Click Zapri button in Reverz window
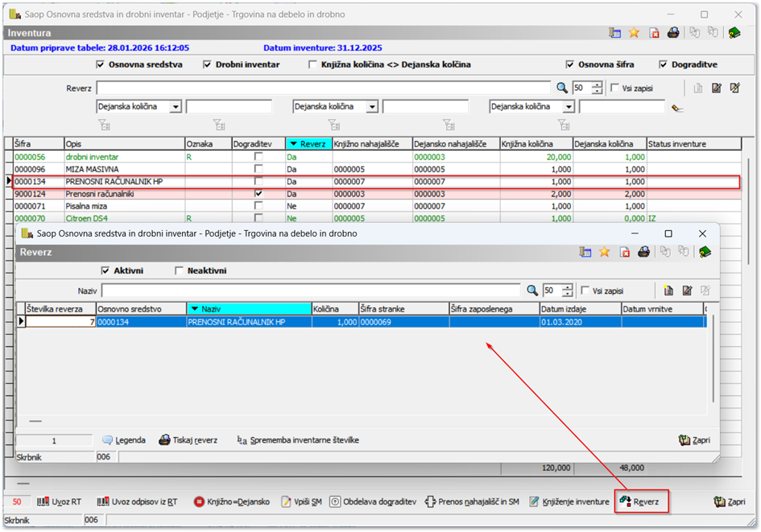The width and height of the screenshot is (761, 532). click(694, 440)
